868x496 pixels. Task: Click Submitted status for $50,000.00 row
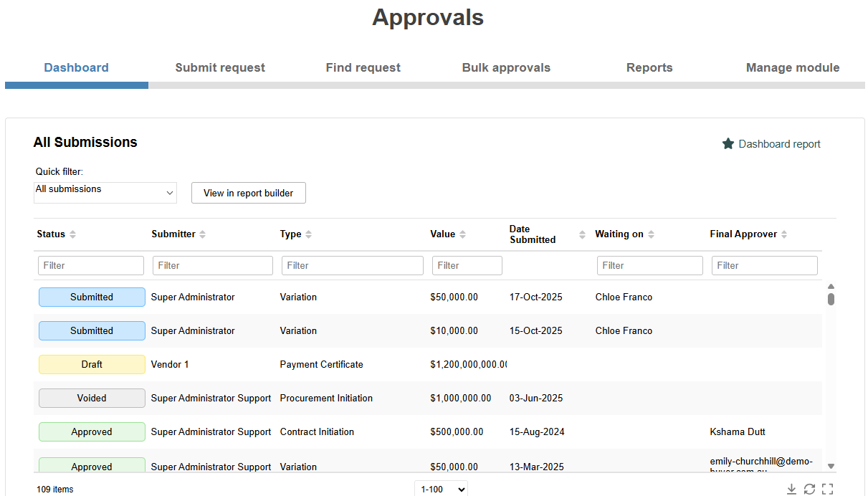pos(92,297)
